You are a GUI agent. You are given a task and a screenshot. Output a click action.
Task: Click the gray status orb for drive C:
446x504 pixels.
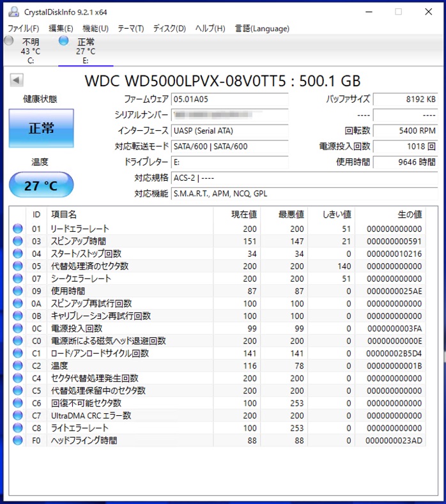click(9, 40)
